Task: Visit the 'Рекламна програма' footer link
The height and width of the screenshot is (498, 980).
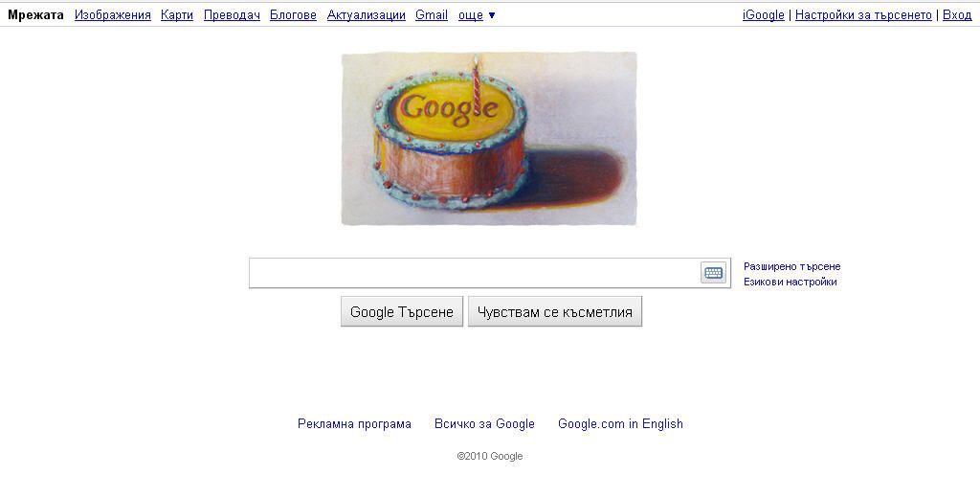Action: click(354, 424)
